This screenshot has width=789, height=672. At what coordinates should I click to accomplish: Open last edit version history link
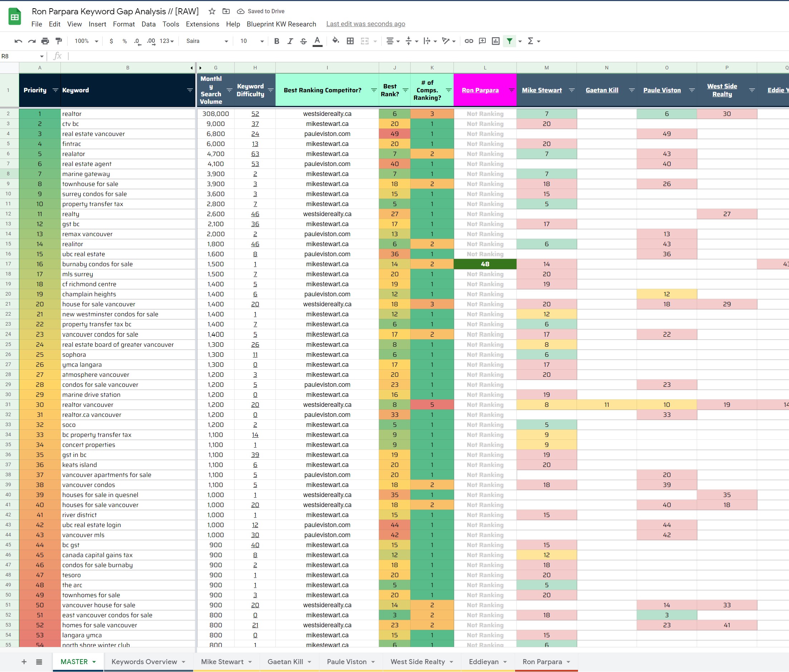coord(366,24)
